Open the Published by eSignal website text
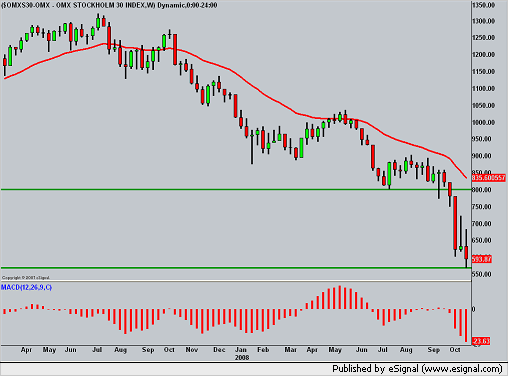This screenshot has height=376, width=508. [x=417, y=369]
